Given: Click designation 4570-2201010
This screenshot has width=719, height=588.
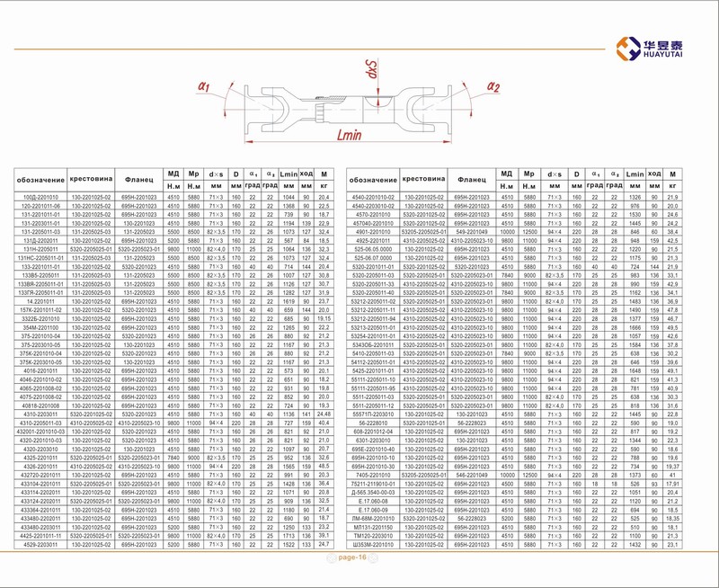Looking at the screenshot, I should [x=373, y=215].
